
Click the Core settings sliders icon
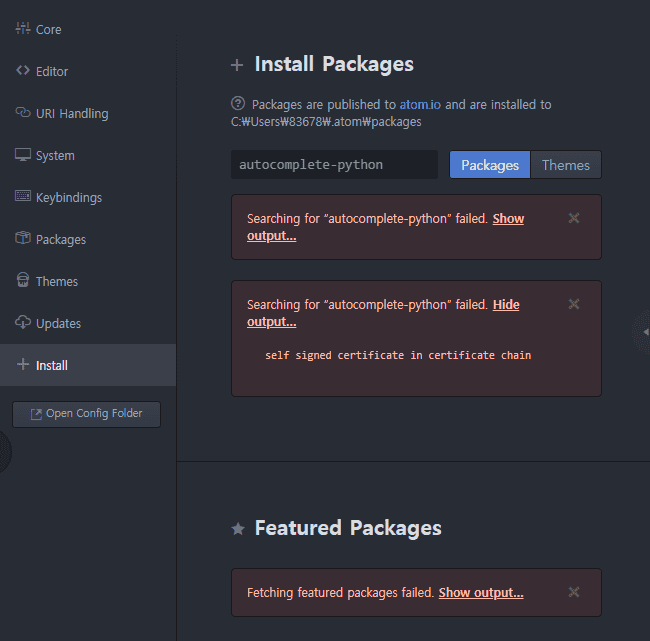coord(23,29)
